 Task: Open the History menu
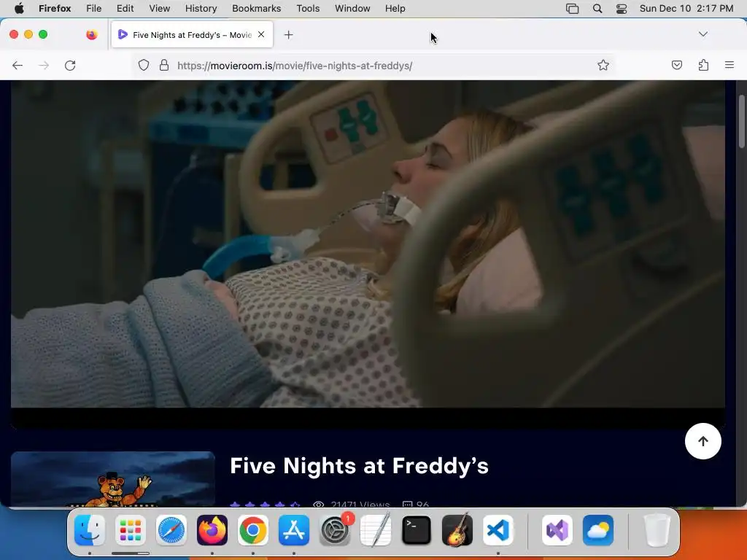click(201, 8)
